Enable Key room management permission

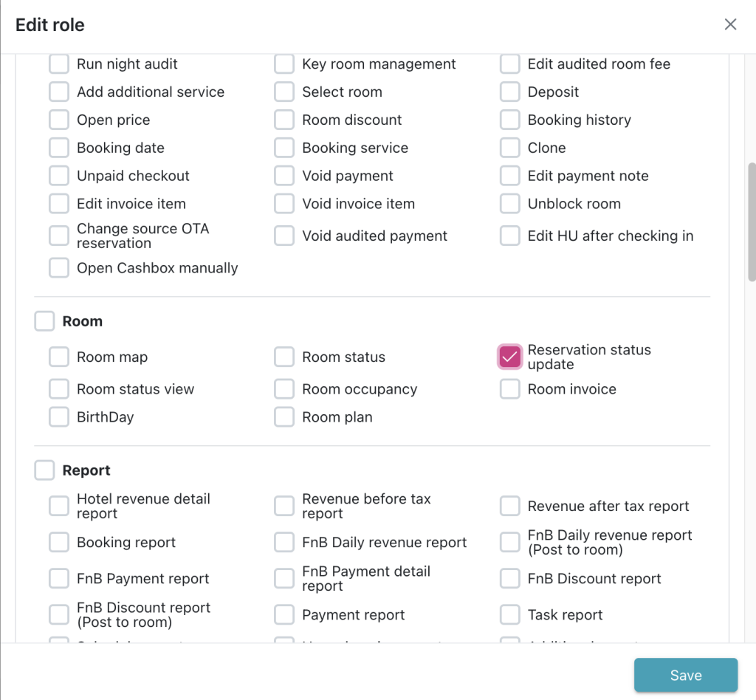(x=284, y=64)
